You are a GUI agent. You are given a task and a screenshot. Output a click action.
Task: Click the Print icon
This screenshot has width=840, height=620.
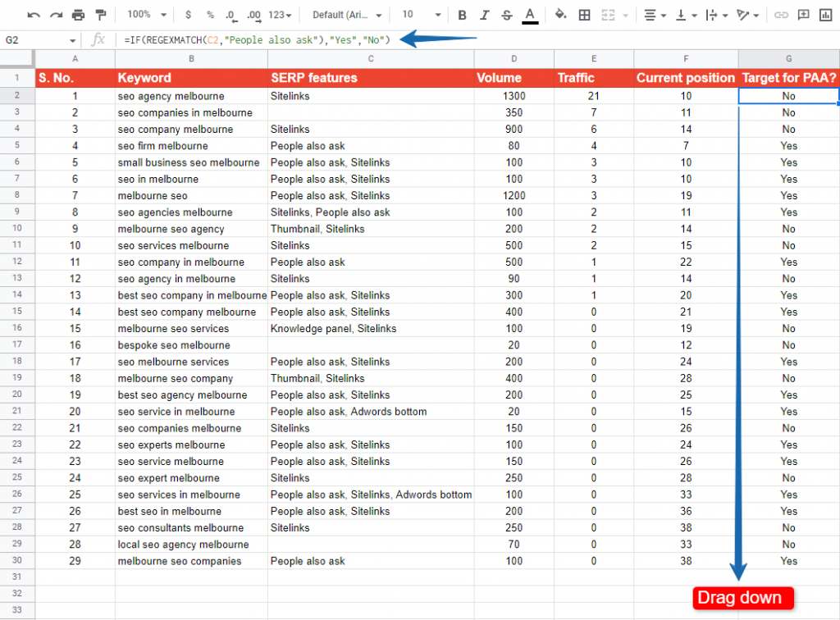pyautogui.click(x=78, y=15)
